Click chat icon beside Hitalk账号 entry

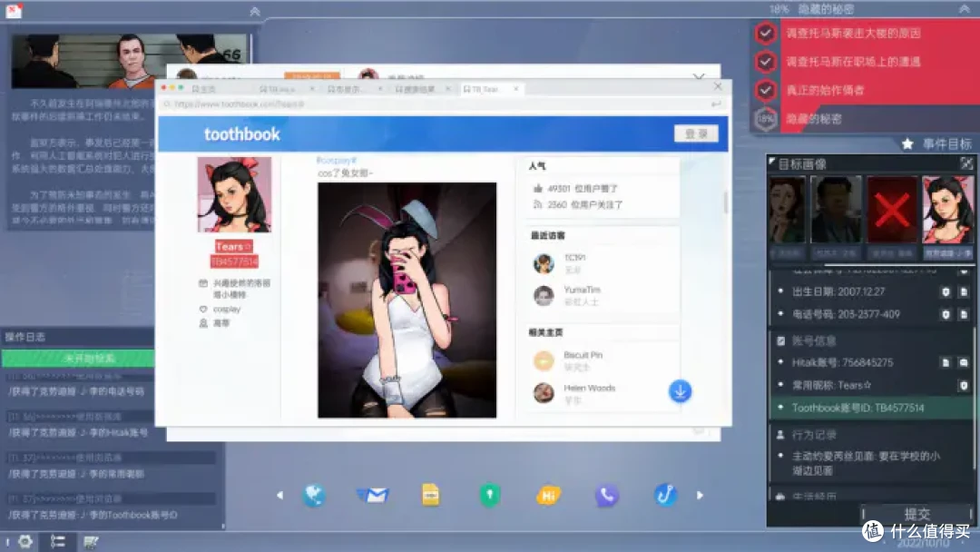tap(964, 362)
